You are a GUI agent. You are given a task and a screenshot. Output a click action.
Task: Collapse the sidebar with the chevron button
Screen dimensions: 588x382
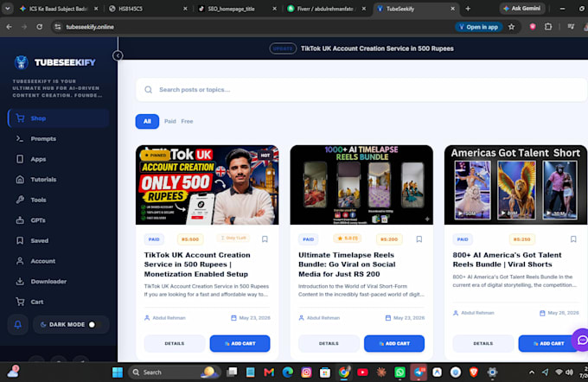[118, 56]
